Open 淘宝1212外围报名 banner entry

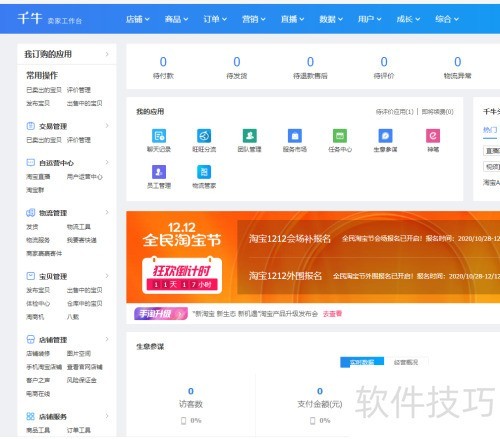point(285,276)
